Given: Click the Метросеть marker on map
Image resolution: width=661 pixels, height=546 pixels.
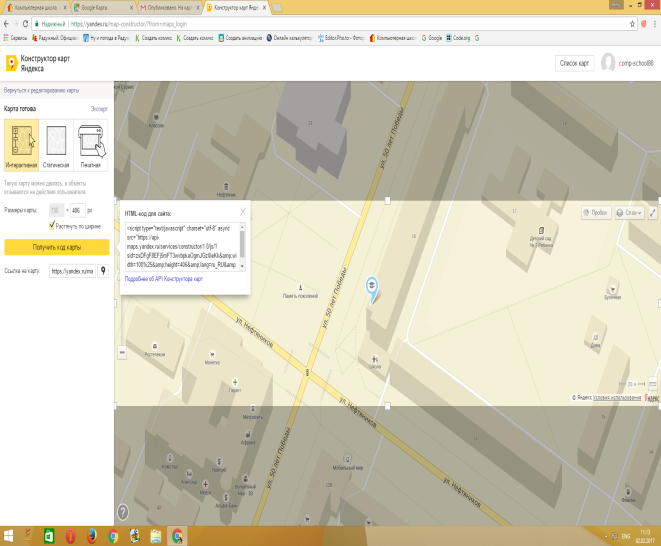Looking at the screenshot, I should [x=253, y=409].
